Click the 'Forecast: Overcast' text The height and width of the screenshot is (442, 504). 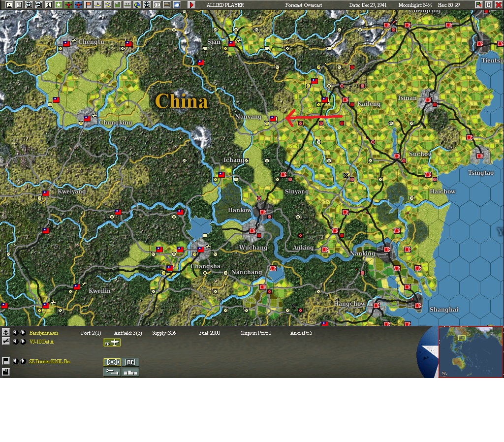(x=303, y=5)
